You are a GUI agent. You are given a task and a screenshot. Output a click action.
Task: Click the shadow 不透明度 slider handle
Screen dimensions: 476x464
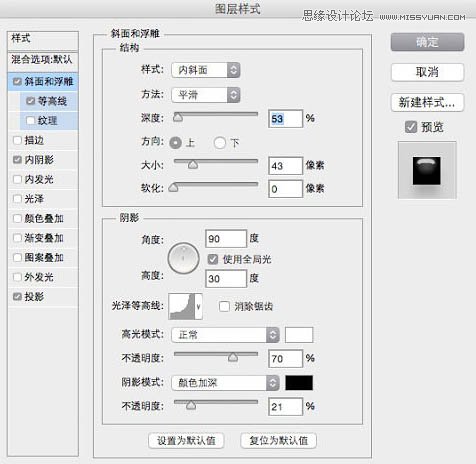coord(191,405)
